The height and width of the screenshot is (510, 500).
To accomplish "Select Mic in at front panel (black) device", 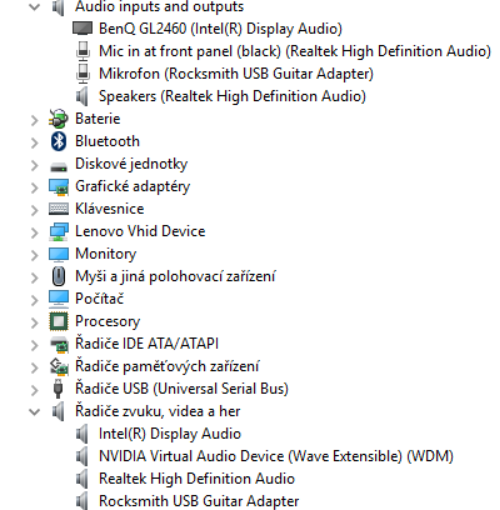I will 295,51.
